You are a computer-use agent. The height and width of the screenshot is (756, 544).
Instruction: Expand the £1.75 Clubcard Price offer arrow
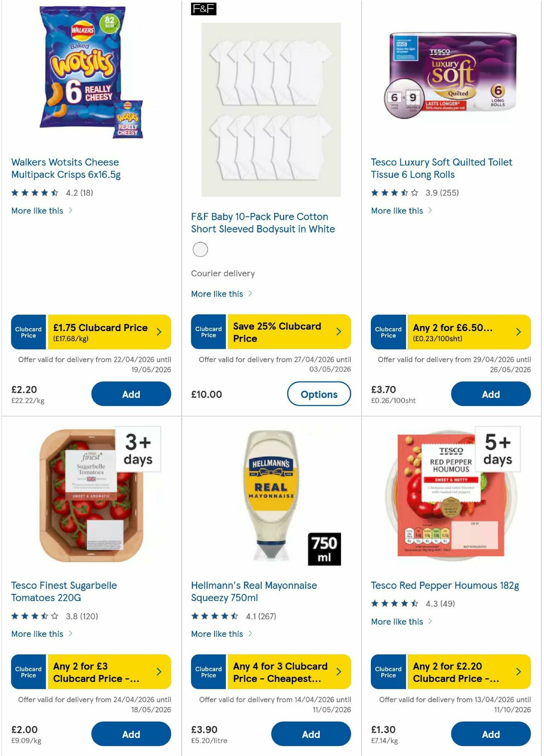pyautogui.click(x=160, y=332)
